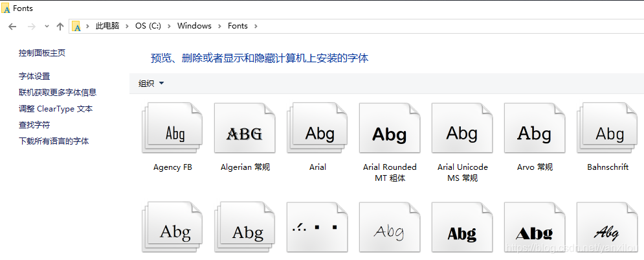This screenshot has height=260, width=644.
Task: Click the Agency FB font name label
Action: click(173, 167)
